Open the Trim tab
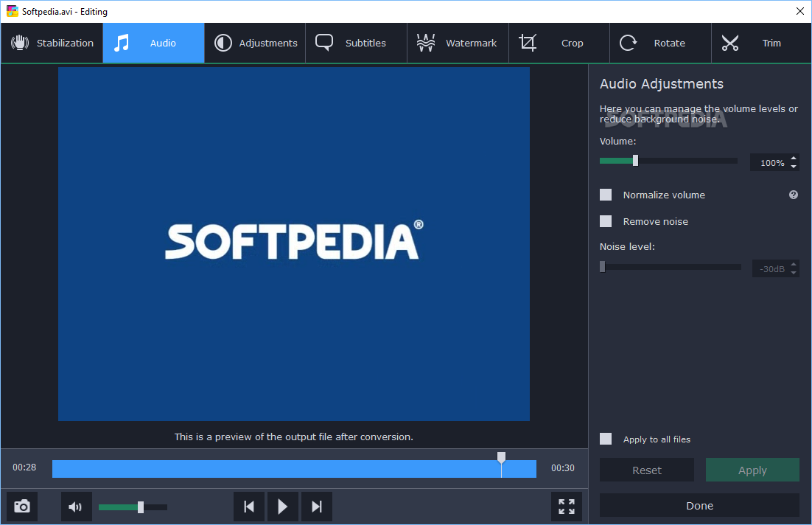Screen dimensions: 812x525 [x=761, y=43]
